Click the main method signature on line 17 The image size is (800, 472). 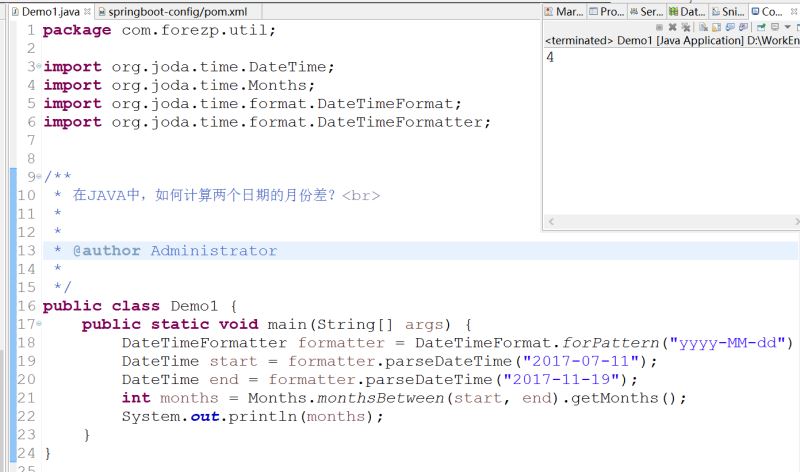click(x=277, y=324)
